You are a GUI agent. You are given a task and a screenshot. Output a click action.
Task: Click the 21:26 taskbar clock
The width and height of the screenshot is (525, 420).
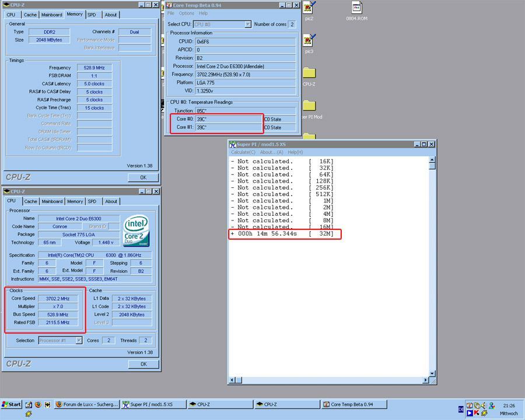point(509,405)
